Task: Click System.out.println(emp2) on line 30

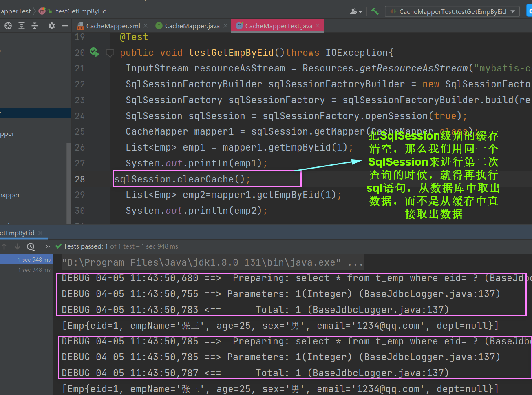Action: click(x=196, y=211)
